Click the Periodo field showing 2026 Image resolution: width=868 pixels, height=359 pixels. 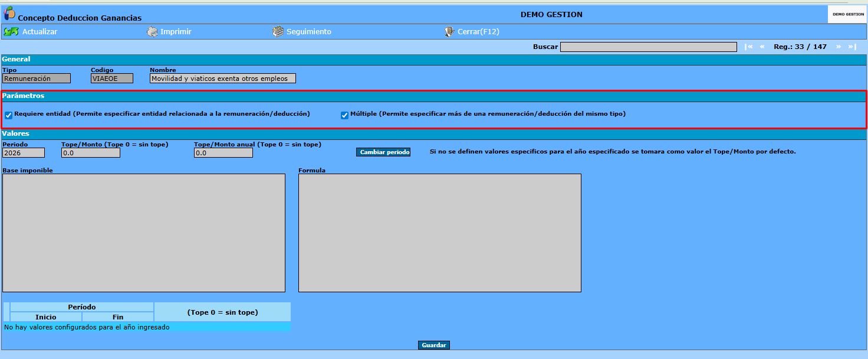[x=24, y=153]
